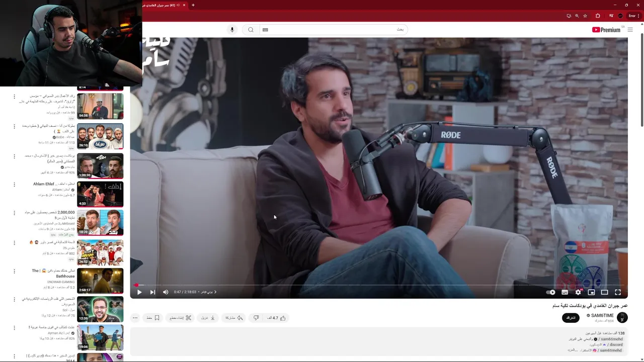The height and width of the screenshot is (362, 644).
Task: Click the browser Error menu button
Action: pyautogui.click(x=633, y=16)
